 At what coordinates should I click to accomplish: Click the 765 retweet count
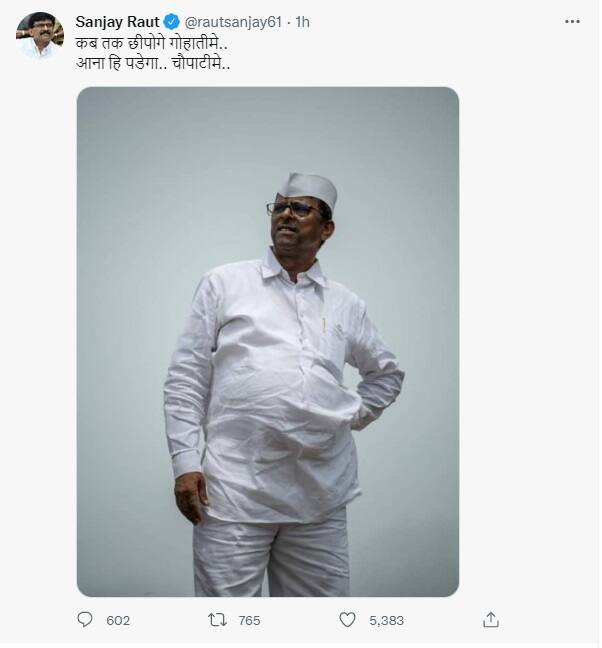point(249,620)
